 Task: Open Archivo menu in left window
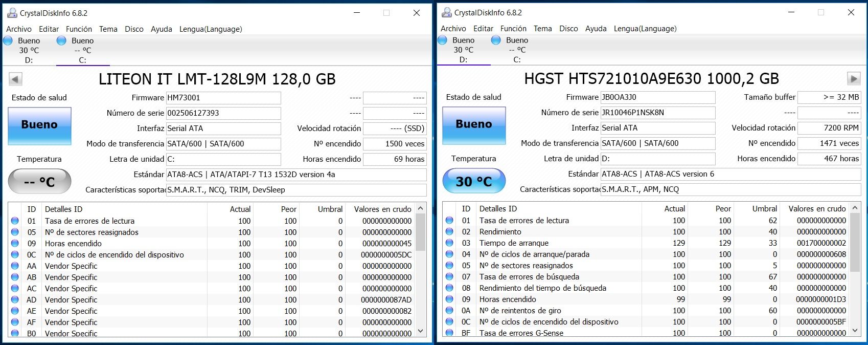pyautogui.click(x=19, y=29)
